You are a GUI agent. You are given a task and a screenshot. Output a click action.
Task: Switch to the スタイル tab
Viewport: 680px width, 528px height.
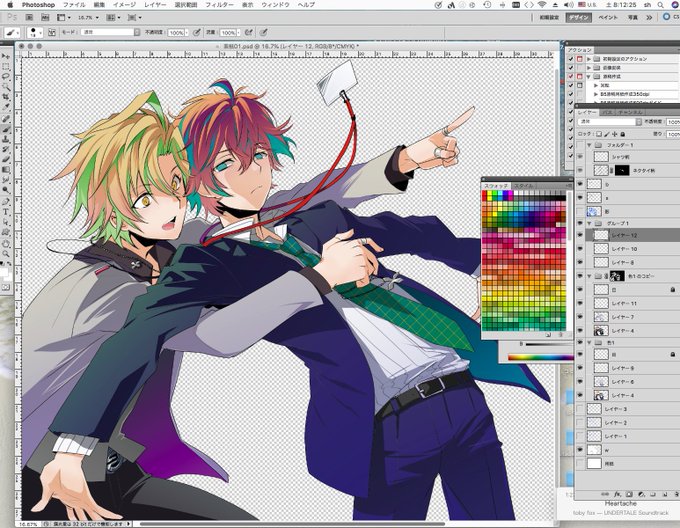523,186
